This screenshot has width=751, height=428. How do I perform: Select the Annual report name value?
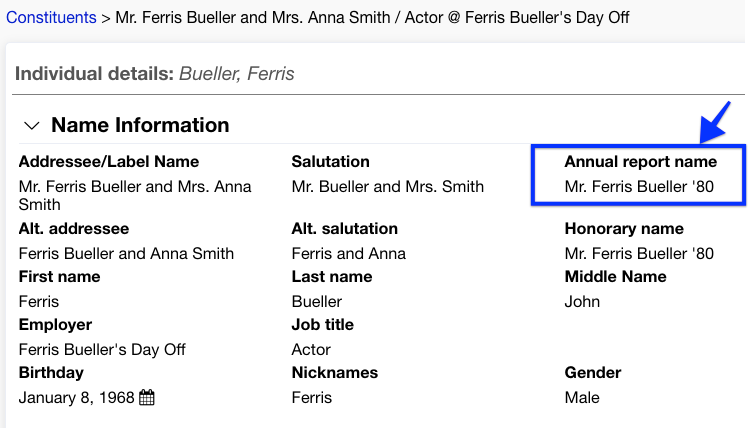pyautogui.click(x=639, y=186)
